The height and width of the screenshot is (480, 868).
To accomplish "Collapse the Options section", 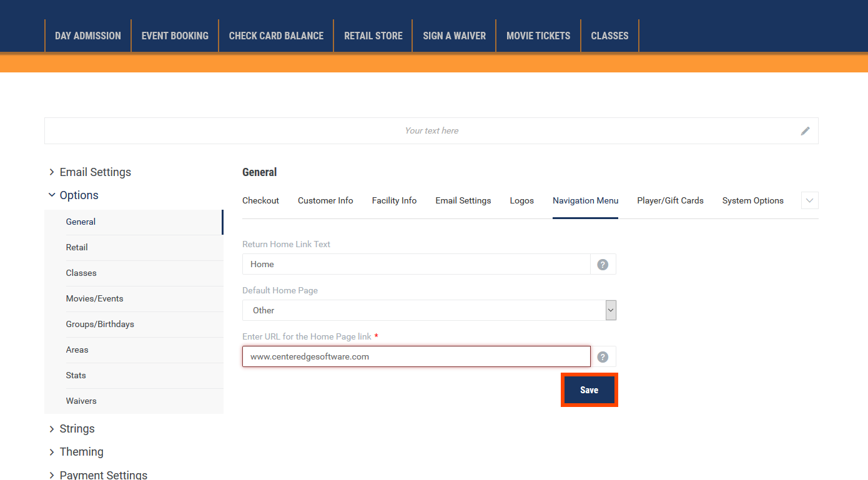I will coord(74,195).
